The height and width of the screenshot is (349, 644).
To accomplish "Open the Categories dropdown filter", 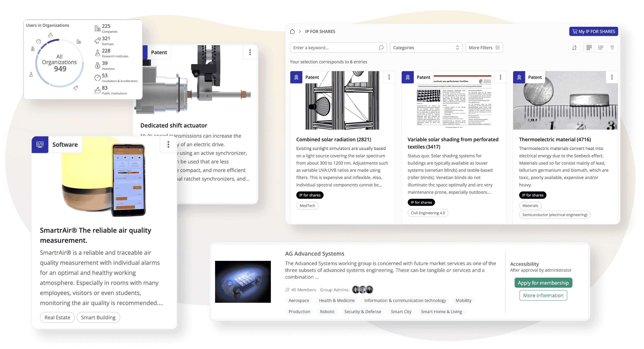I will (426, 48).
